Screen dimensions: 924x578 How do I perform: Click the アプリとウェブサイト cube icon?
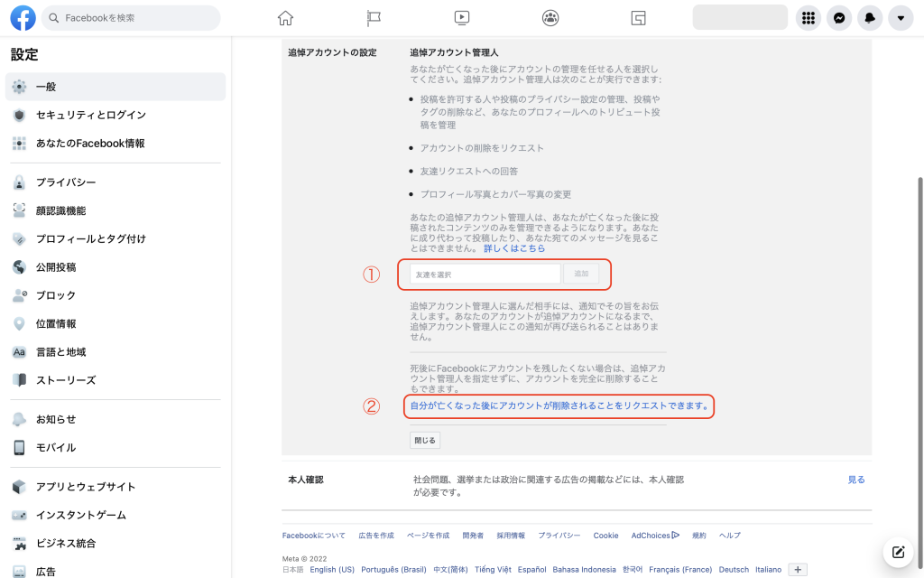click(x=20, y=487)
